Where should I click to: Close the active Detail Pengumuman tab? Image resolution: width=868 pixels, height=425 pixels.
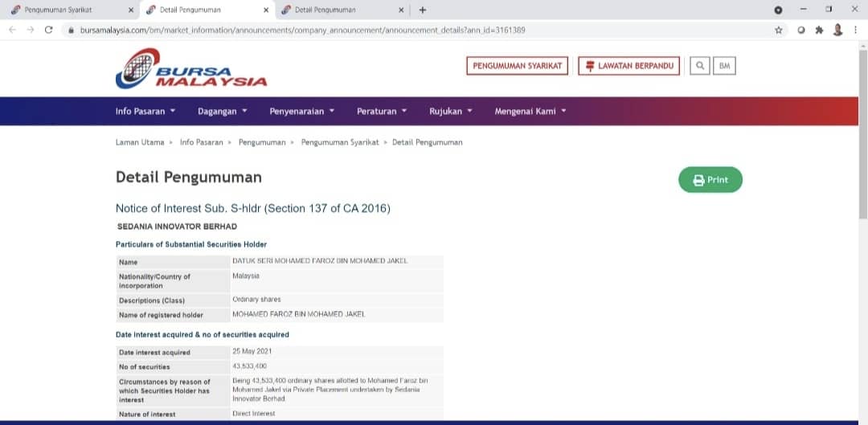[266, 10]
